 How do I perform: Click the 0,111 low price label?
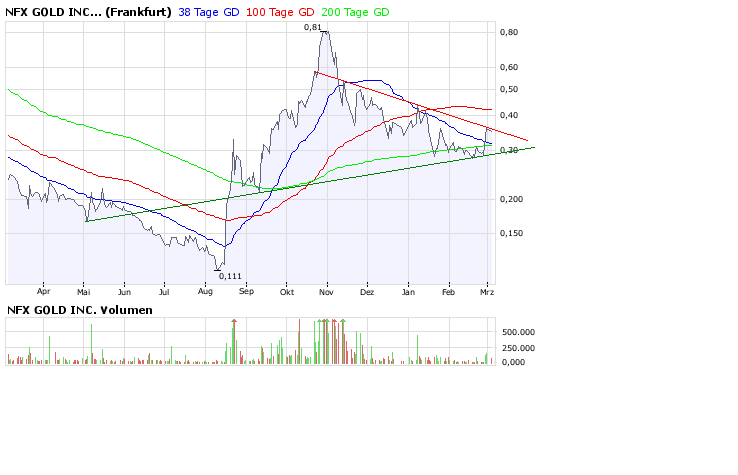point(230,275)
